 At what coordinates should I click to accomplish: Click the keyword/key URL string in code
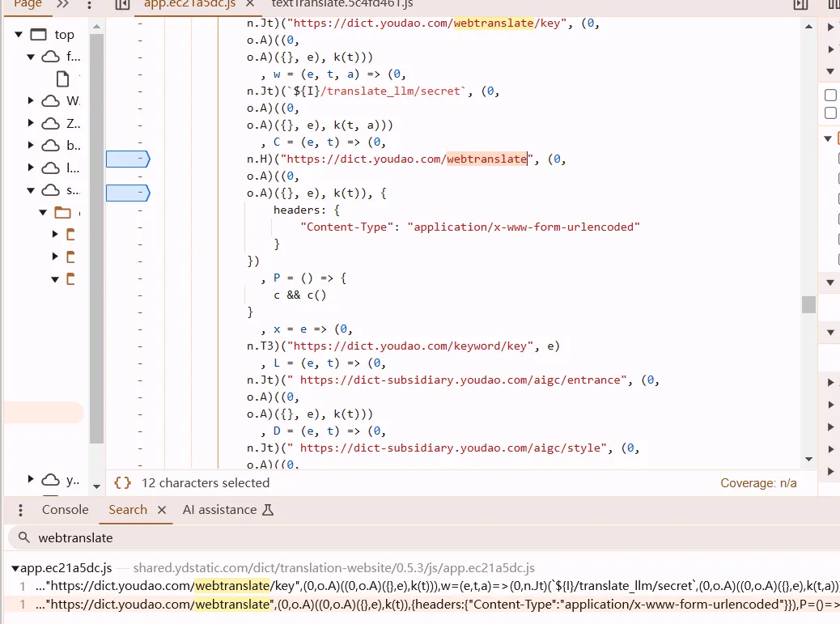(409, 346)
